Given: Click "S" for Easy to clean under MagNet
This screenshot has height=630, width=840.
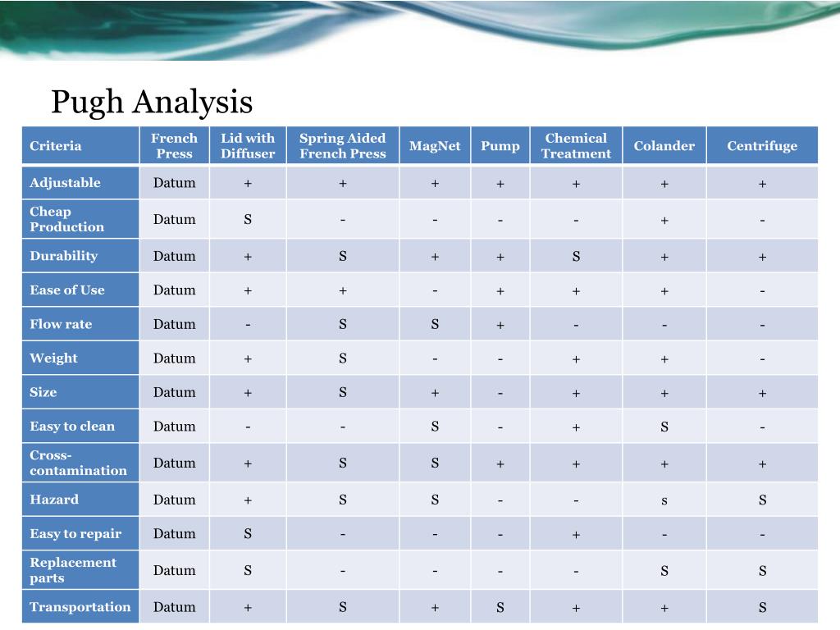Looking at the screenshot, I should point(435,427).
